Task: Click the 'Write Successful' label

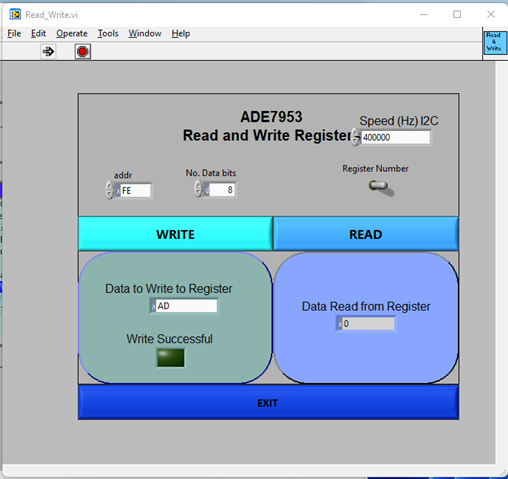Action: [x=169, y=339]
